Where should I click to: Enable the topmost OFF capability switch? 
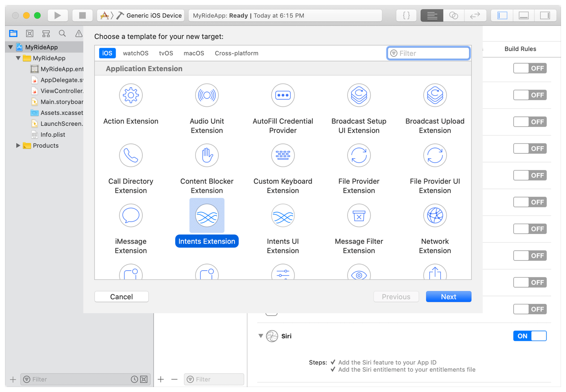coord(530,68)
